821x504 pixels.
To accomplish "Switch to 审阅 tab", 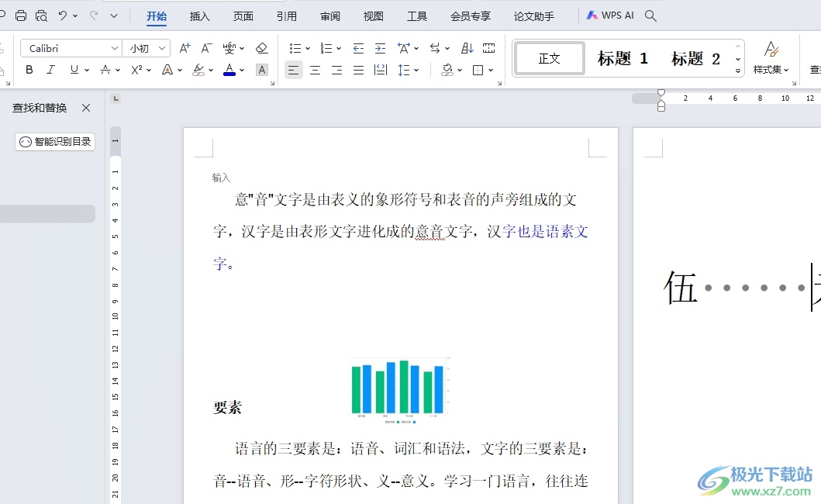I will coord(329,16).
